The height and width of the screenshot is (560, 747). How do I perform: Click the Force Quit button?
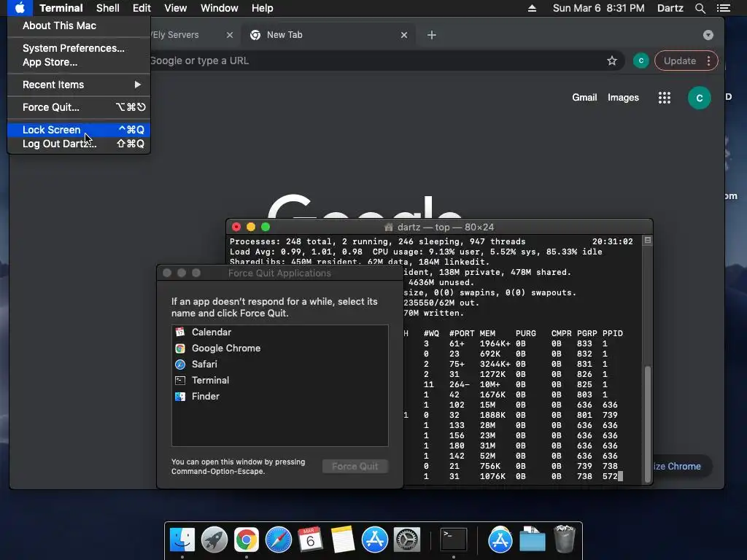pos(355,466)
